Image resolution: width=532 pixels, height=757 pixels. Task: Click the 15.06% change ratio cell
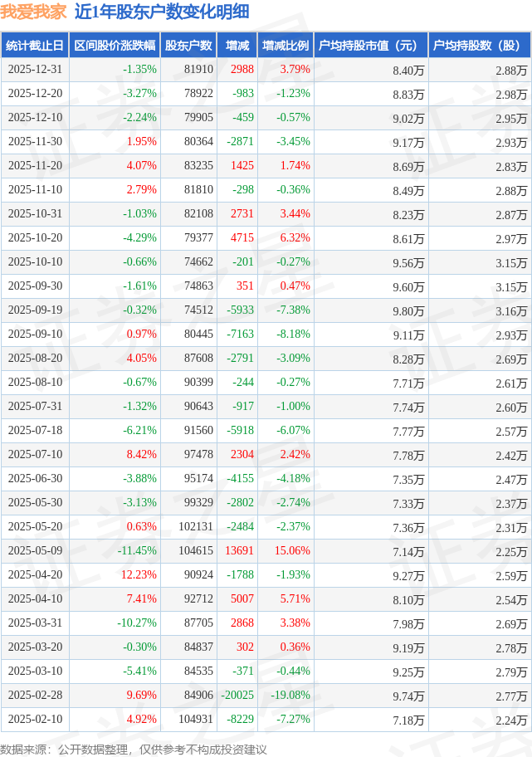[292, 550]
